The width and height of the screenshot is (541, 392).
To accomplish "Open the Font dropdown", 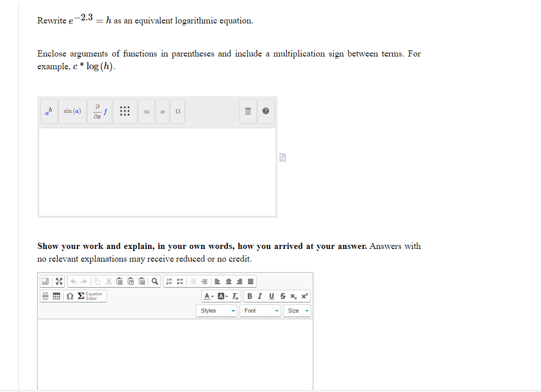I will (x=260, y=311).
